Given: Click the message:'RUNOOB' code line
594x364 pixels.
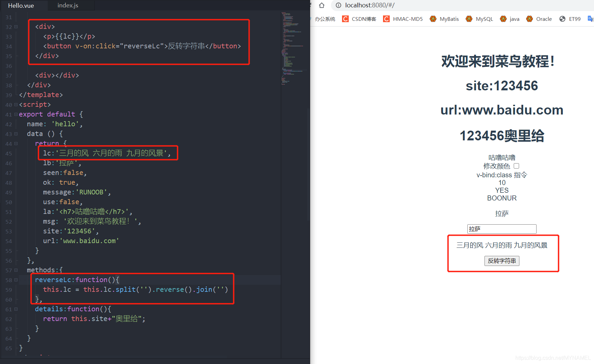Looking at the screenshot, I should [x=77, y=192].
